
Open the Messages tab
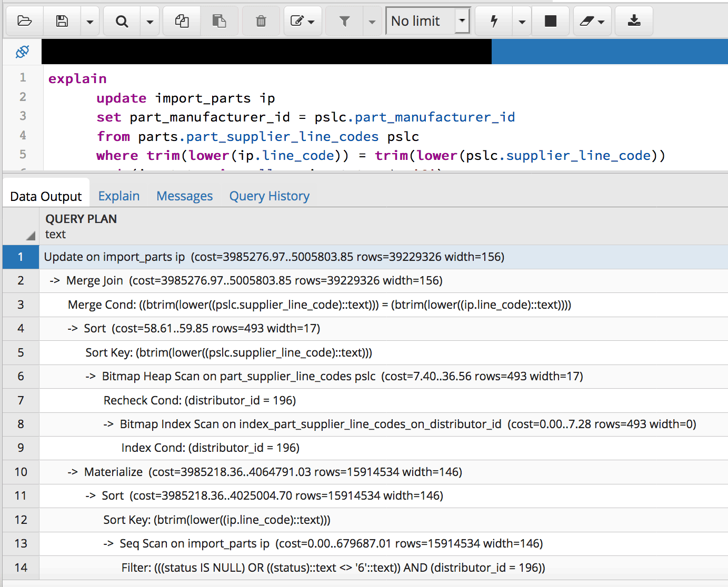point(185,196)
